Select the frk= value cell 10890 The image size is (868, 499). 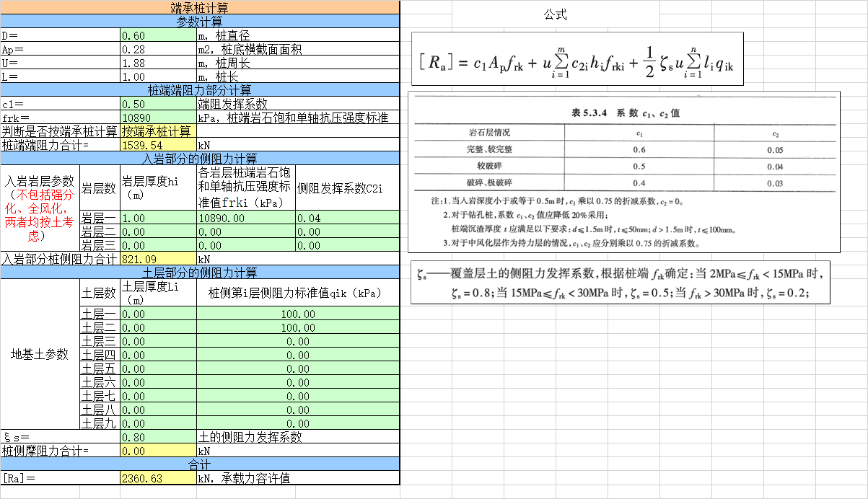tap(159, 118)
